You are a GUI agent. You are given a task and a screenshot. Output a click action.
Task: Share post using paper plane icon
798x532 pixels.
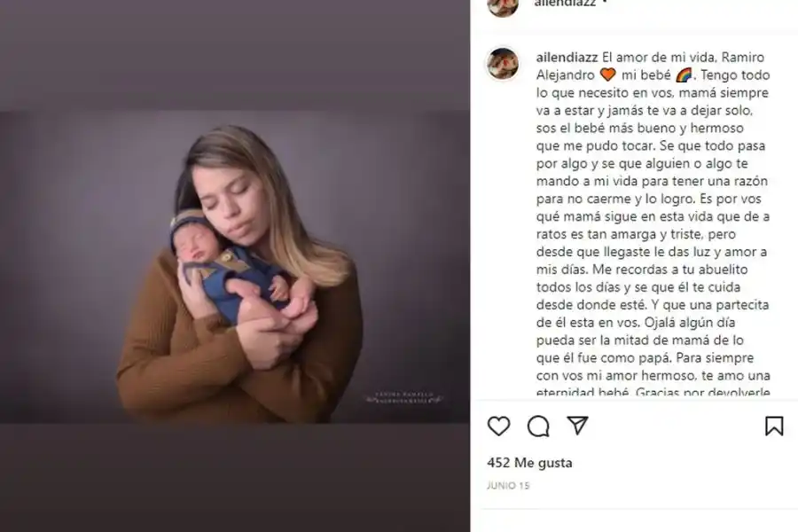point(577,426)
